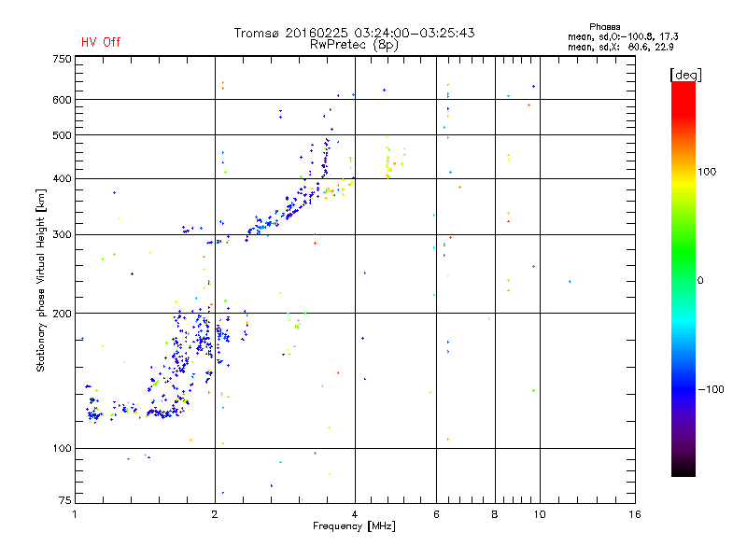Click the 300 tick on height axis
This screenshot has width=747, height=560.
coord(63,234)
